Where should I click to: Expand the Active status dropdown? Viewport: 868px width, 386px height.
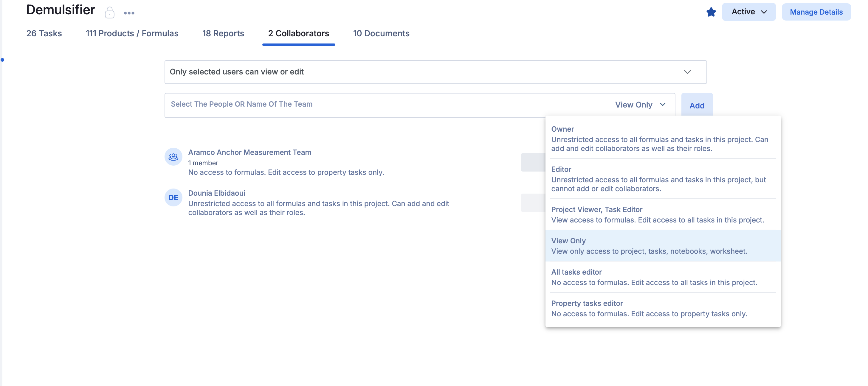click(748, 12)
